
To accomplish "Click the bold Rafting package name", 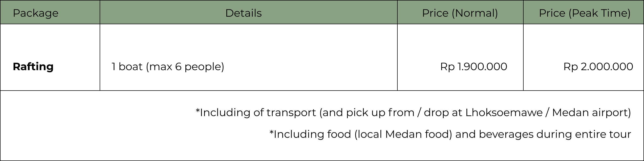I will click(33, 67).
